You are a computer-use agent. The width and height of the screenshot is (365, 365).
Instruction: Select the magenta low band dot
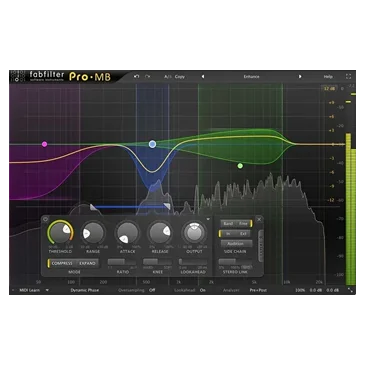(x=44, y=144)
